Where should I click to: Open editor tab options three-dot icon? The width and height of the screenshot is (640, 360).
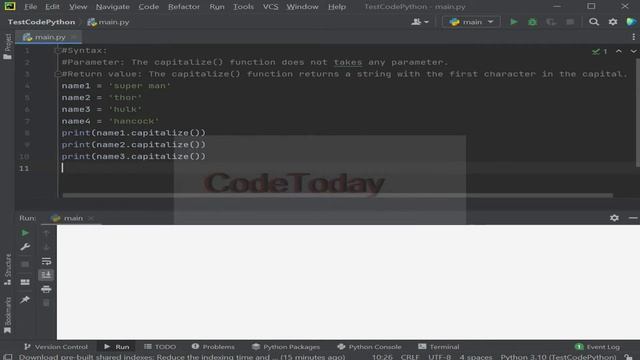point(633,37)
